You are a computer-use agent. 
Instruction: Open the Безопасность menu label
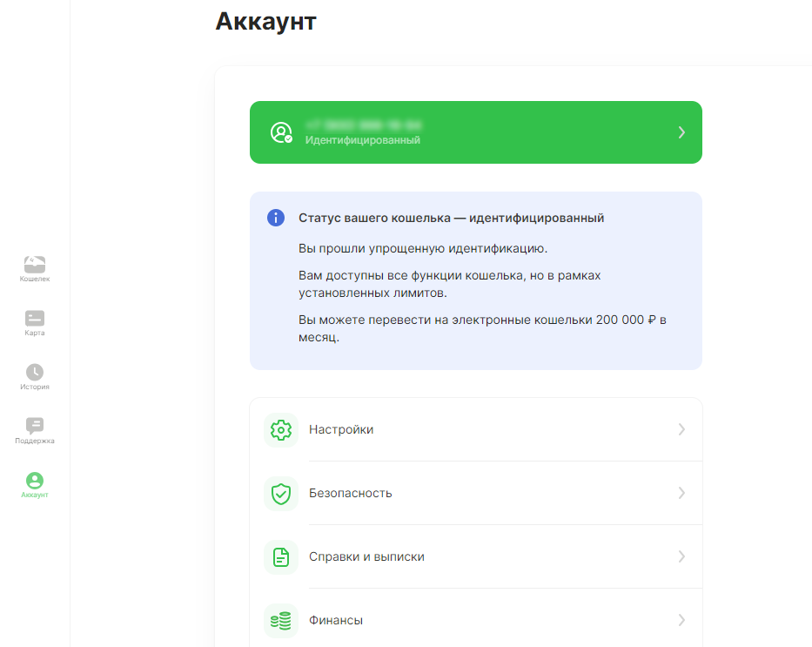pyautogui.click(x=351, y=493)
